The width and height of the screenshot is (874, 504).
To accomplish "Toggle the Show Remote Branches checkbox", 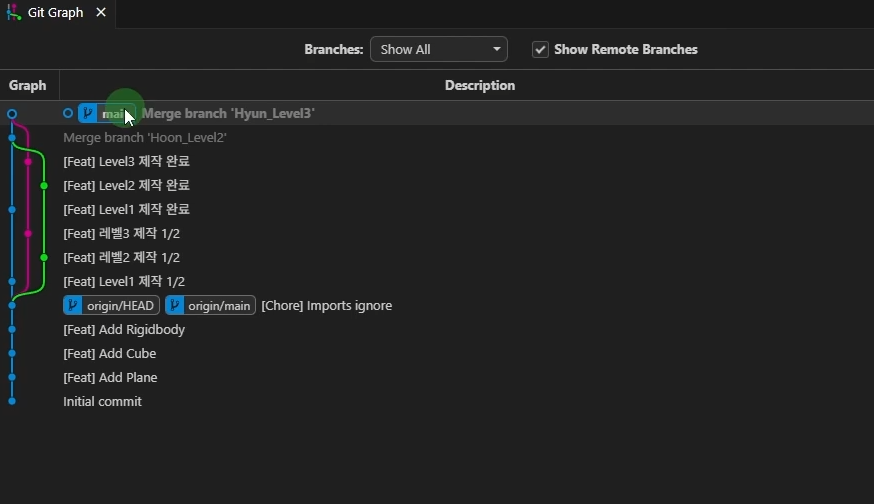I will click(540, 49).
